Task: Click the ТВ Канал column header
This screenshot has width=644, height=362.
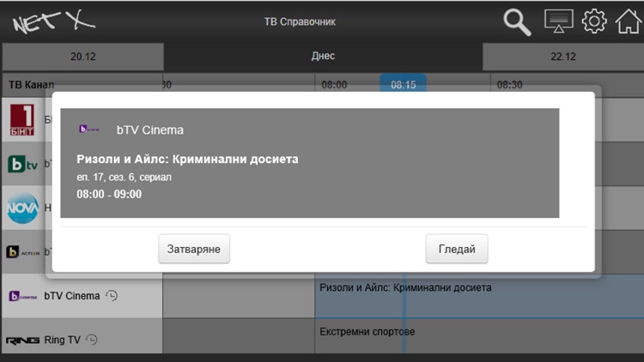Action: pos(31,85)
